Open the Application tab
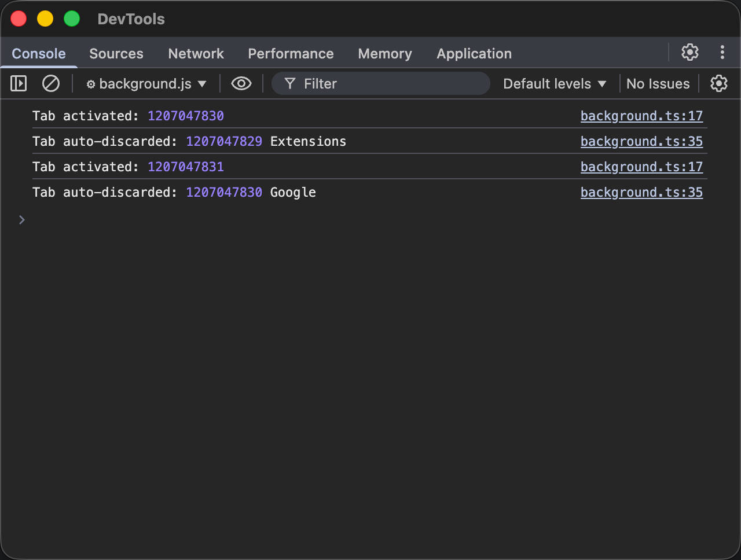The width and height of the screenshot is (741, 560). coord(474,54)
